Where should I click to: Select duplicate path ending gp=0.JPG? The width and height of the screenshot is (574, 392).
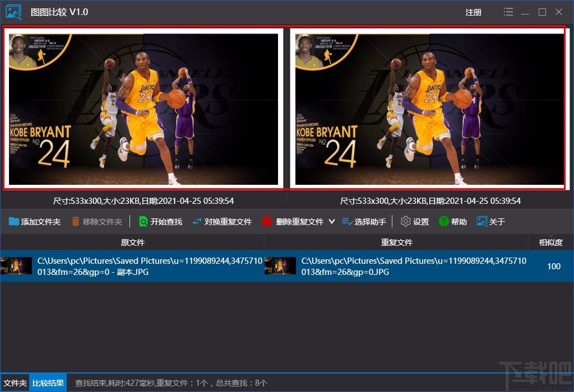[x=414, y=266]
